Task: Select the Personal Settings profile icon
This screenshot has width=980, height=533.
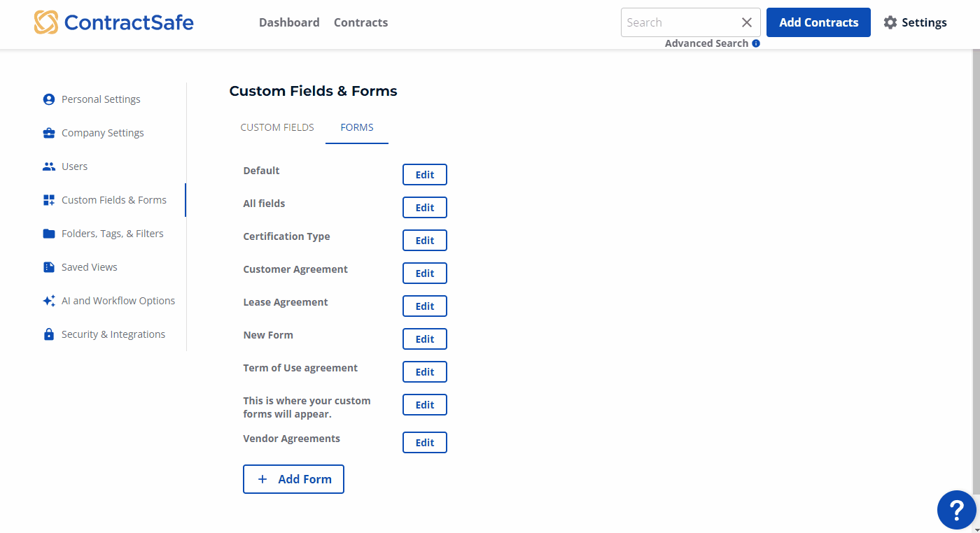Action: pos(48,99)
